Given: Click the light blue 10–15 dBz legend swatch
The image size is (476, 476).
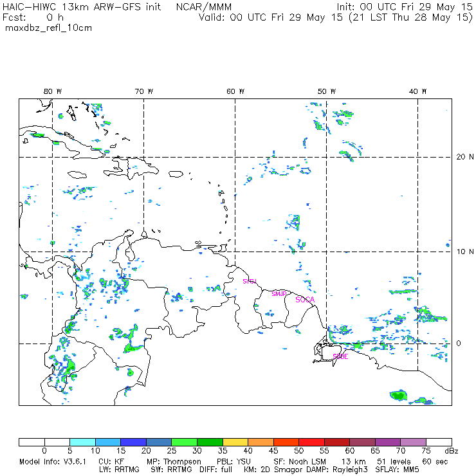Looking at the screenshot, I should 108,442.
